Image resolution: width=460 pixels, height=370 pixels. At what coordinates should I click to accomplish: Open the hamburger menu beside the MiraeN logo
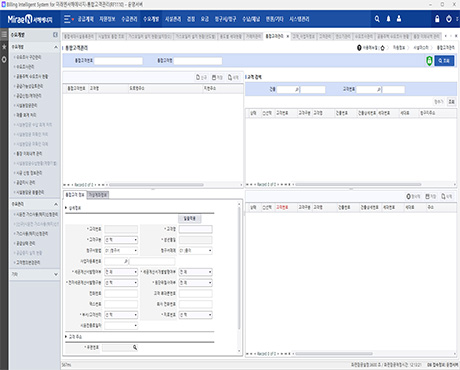point(68,19)
